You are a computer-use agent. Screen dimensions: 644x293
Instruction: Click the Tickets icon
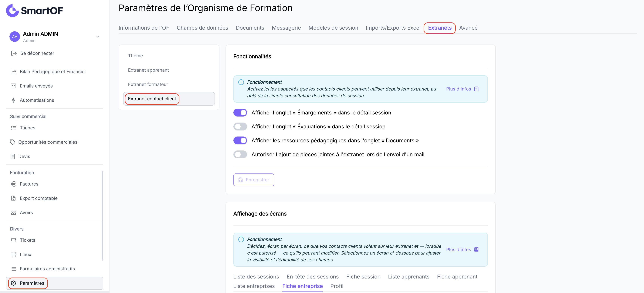[13, 240]
